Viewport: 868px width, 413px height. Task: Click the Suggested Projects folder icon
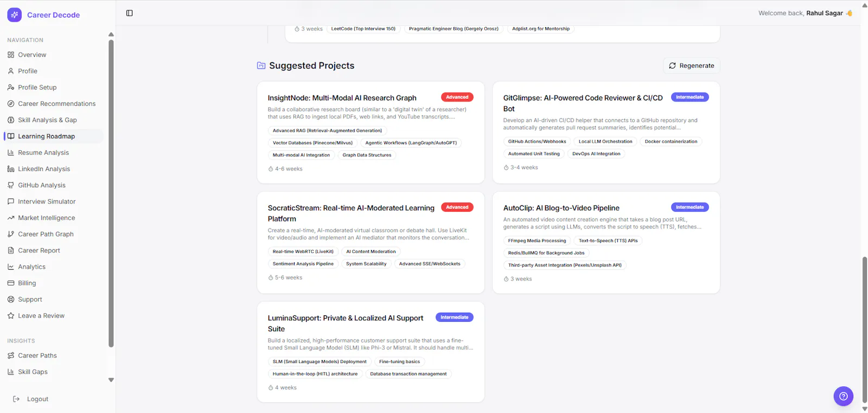[x=261, y=66]
